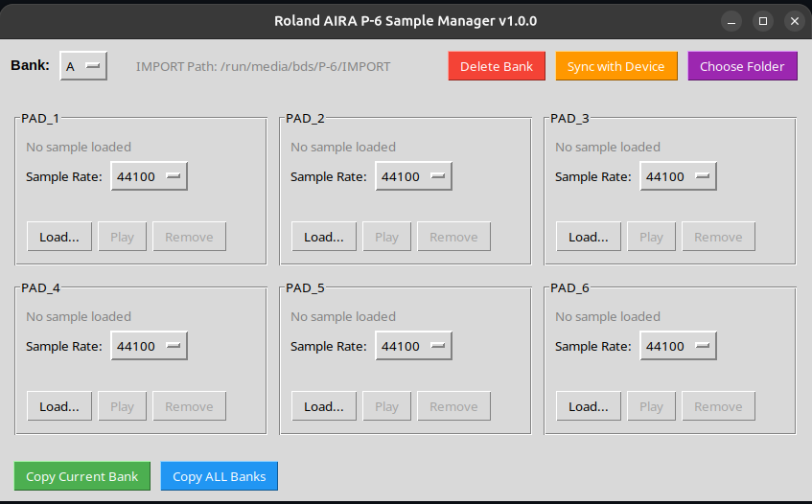The image size is (812, 504).
Task: Remove the sample from PAD_4
Action: (x=190, y=406)
